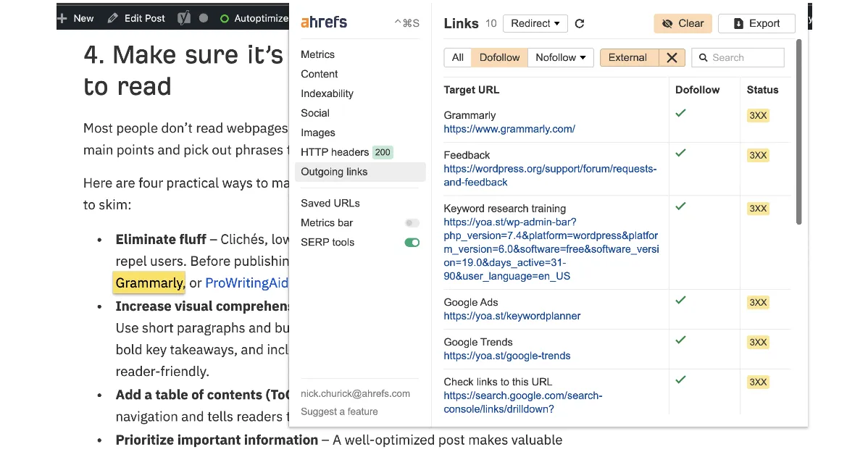Remove the External filter via the X icon
This screenshot has width=868, height=452.
pos(671,57)
